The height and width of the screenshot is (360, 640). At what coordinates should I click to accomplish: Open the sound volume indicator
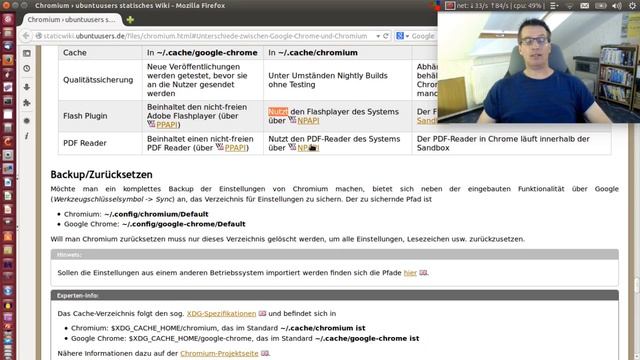(617, 6)
